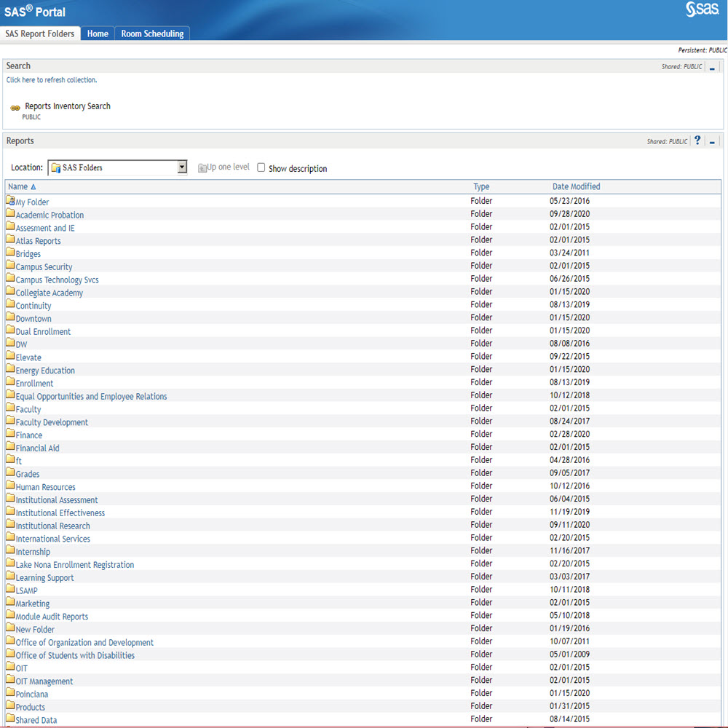Open the Room Scheduling tab
Image resolution: width=728 pixels, height=728 pixels.
click(x=152, y=33)
